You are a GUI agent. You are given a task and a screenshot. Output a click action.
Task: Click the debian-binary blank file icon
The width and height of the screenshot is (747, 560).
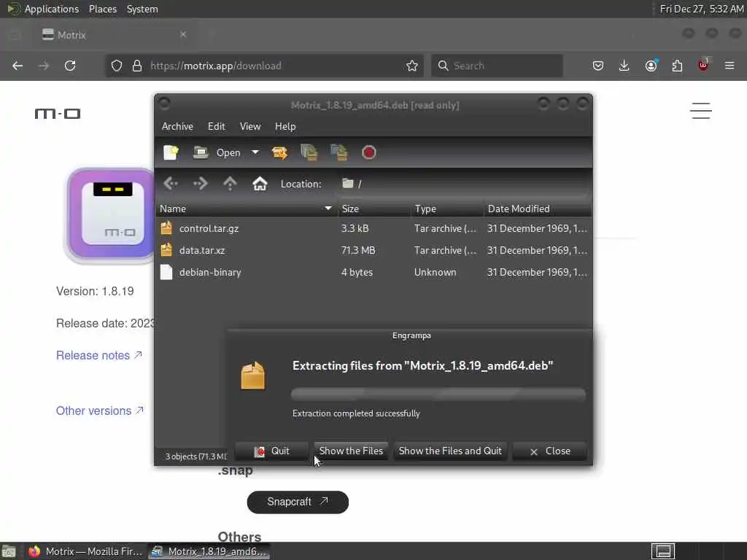(166, 272)
